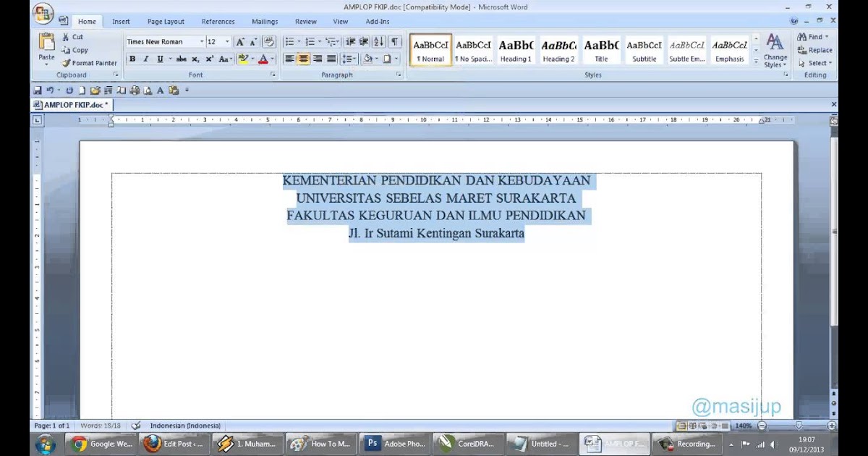This screenshot has height=456, width=868.
Task: Click Shrink Font icon
Action: tap(253, 42)
